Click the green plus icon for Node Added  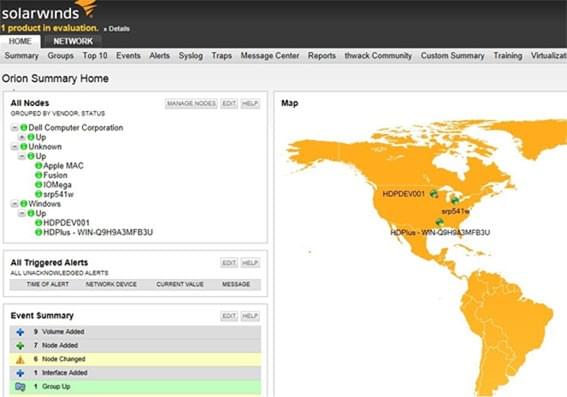20,345
